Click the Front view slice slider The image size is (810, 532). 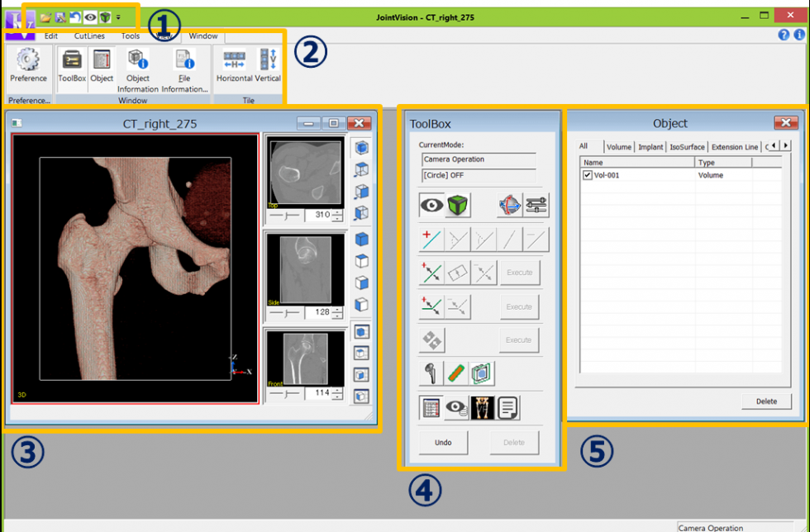click(x=284, y=393)
